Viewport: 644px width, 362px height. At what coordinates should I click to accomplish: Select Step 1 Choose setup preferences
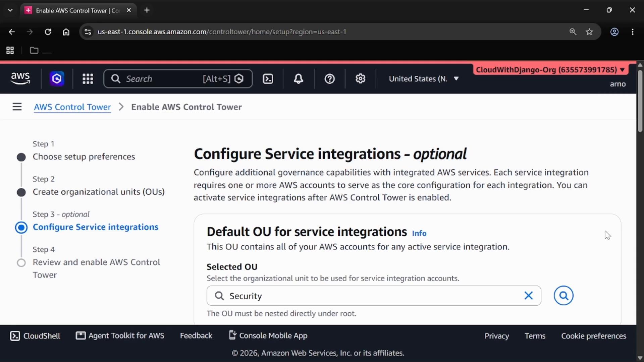point(84,157)
